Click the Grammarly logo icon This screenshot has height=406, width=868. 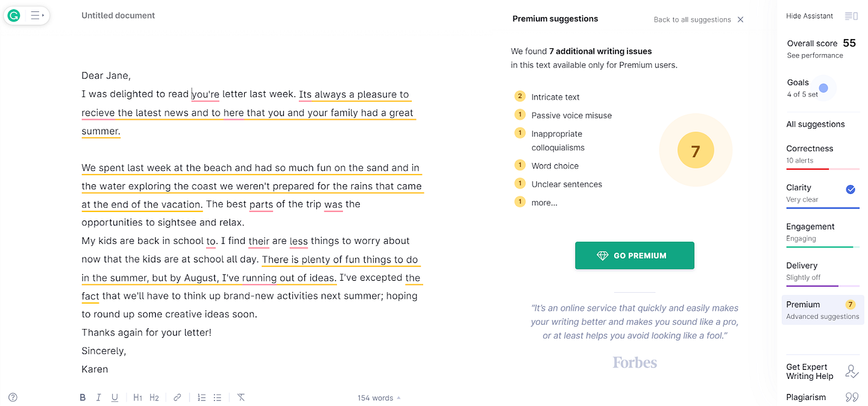tap(14, 16)
